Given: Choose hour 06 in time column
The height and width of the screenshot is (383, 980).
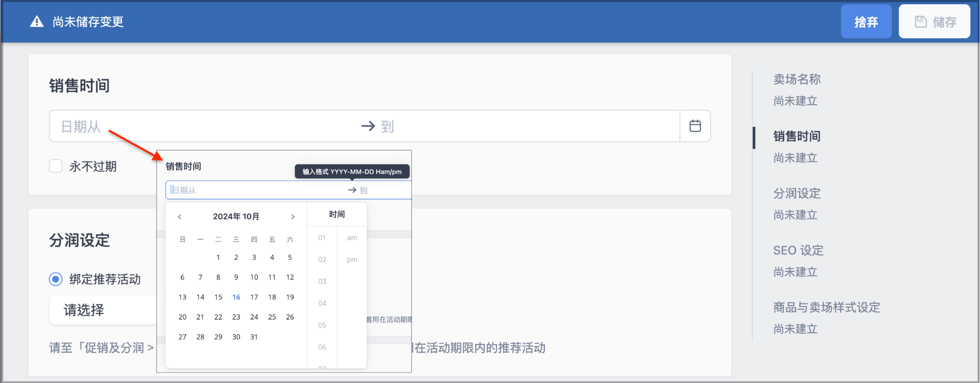Looking at the screenshot, I should pyautogui.click(x=322, y=347).
